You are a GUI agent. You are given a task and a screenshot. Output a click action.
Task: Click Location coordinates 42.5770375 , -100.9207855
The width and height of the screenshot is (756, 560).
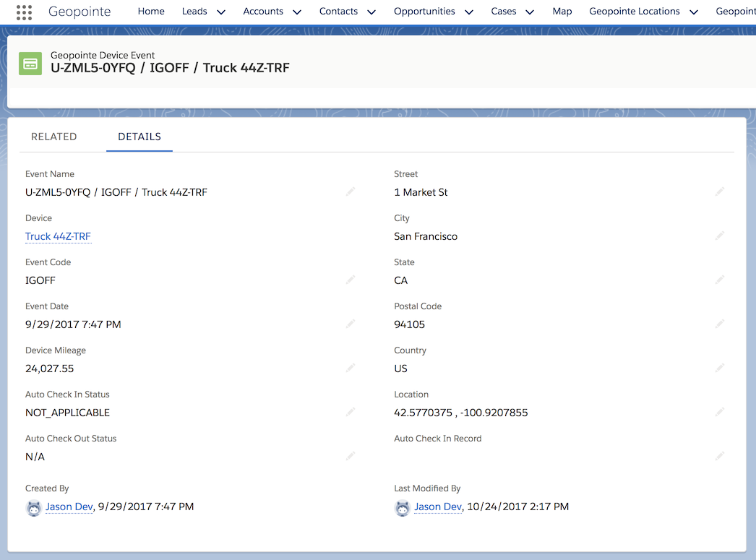(x=461, y=413)
